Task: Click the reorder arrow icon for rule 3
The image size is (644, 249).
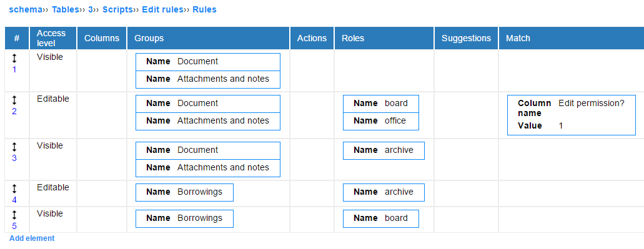Action: click(x=14, y=147)
